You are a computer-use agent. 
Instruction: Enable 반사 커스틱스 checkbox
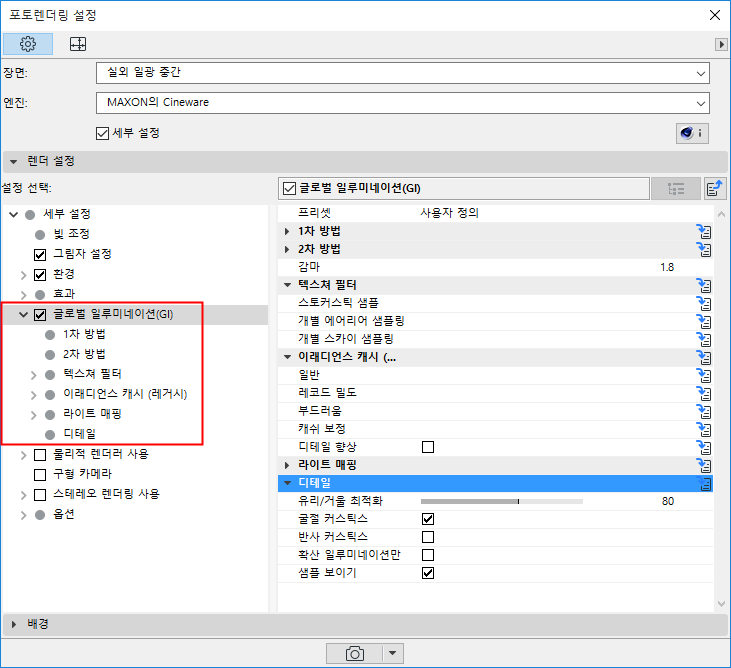pos(428,537)
